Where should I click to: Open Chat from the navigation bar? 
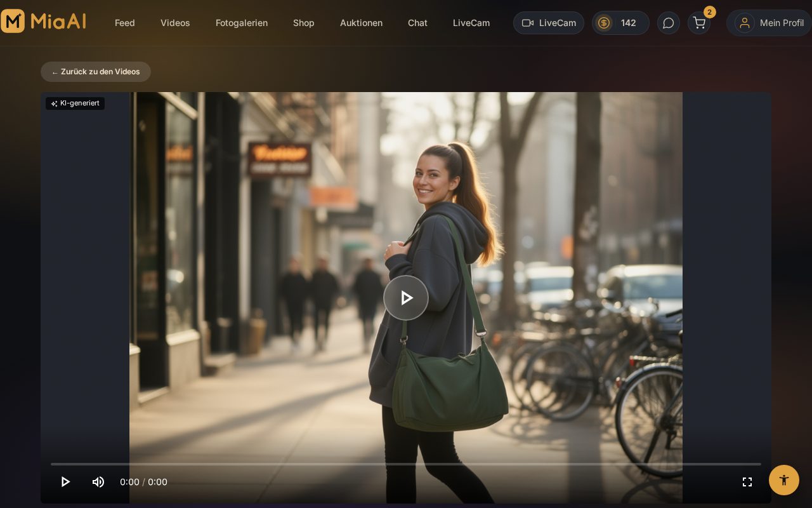(417, 23)
